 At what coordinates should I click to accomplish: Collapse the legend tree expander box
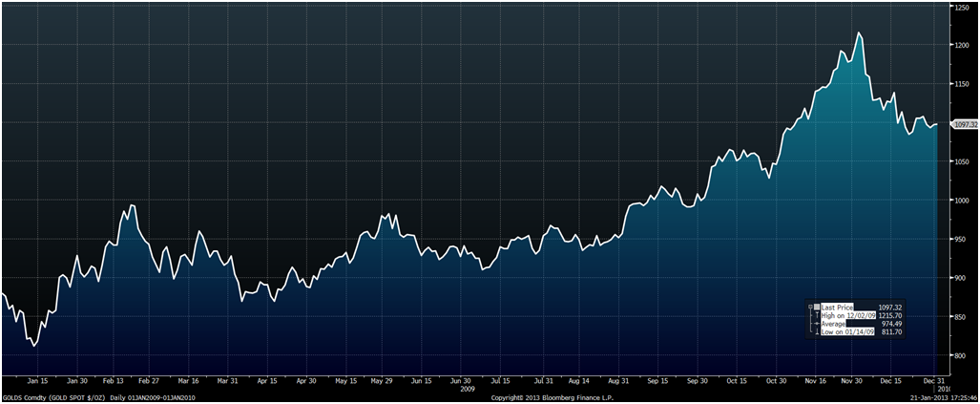810,306
